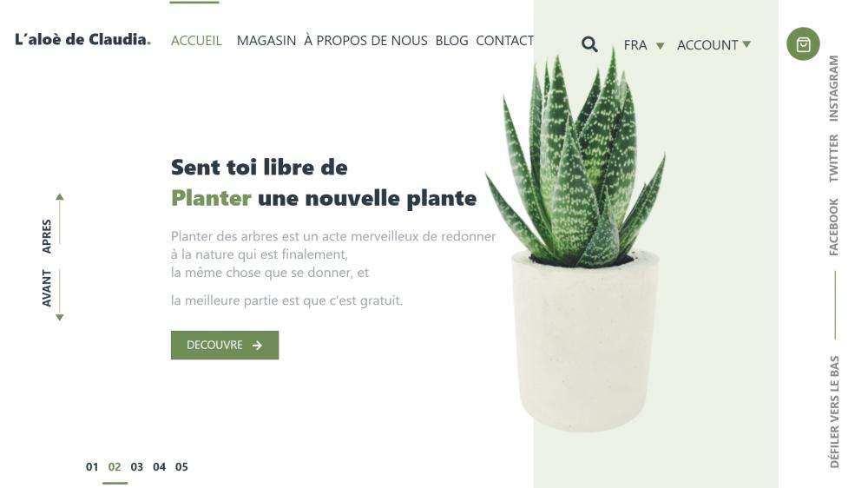This screenshot has height=488, width=868.
Task: Jump to slide 05 in pagination
Action: [x=181, y=467]
